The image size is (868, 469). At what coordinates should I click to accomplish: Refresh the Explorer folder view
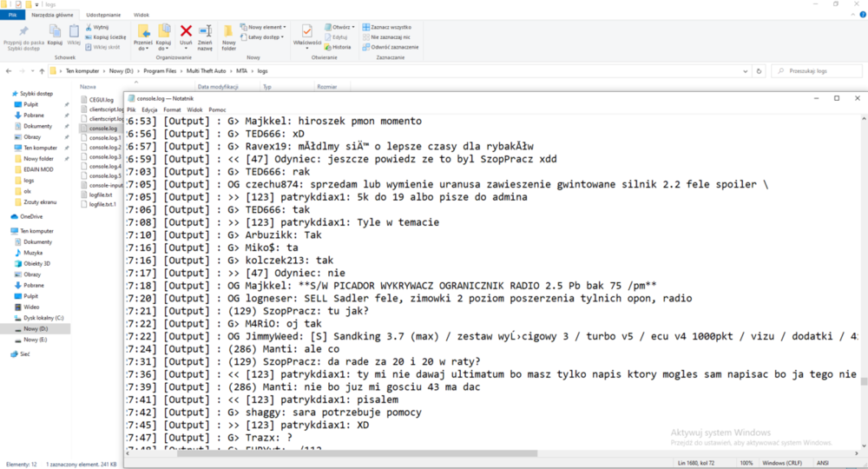pos(759,71)
